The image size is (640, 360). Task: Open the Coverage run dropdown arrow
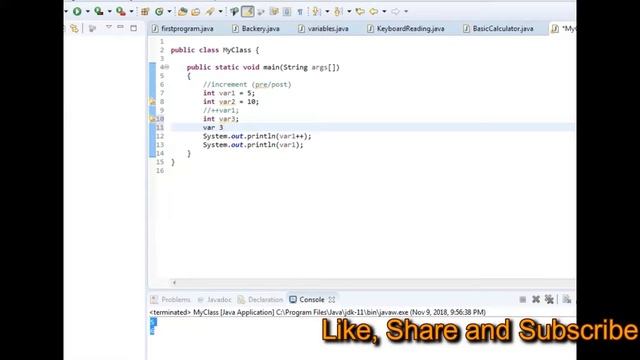[x=109, y=11]
